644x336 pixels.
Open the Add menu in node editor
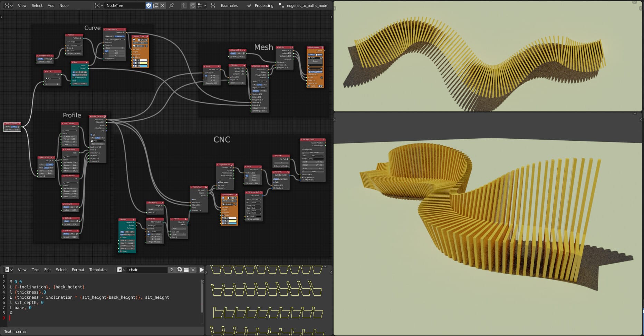51,6
